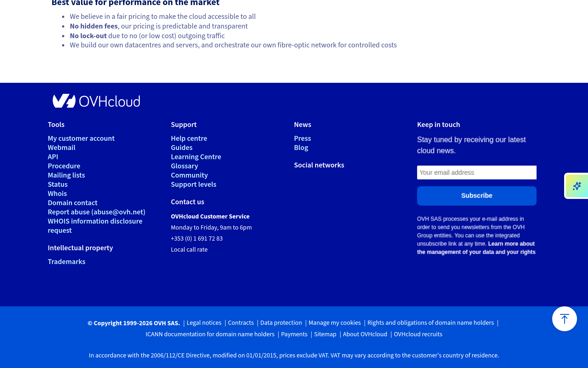Click Report abuse (abuse@ovh.net) link
The height and width of the screenshot is (368, 588).
(96, 212)
